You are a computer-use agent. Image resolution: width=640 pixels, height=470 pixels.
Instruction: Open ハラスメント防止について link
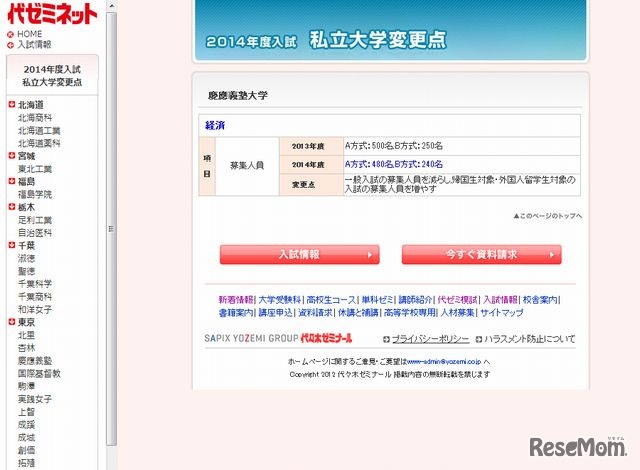529,339
